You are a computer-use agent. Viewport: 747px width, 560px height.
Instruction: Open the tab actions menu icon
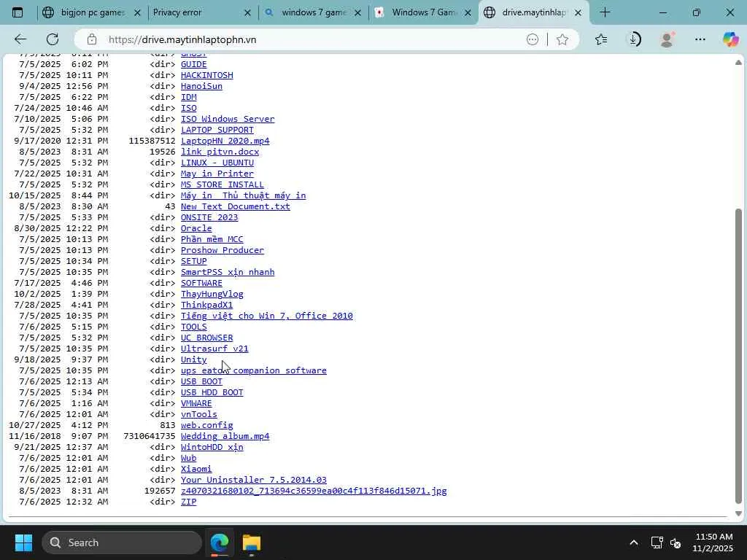[18, 12]
